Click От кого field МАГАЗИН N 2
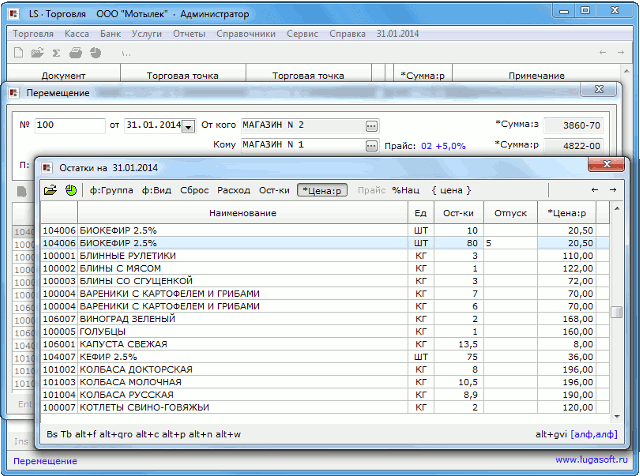Screen dimensions: 640x476 [303, 125]
